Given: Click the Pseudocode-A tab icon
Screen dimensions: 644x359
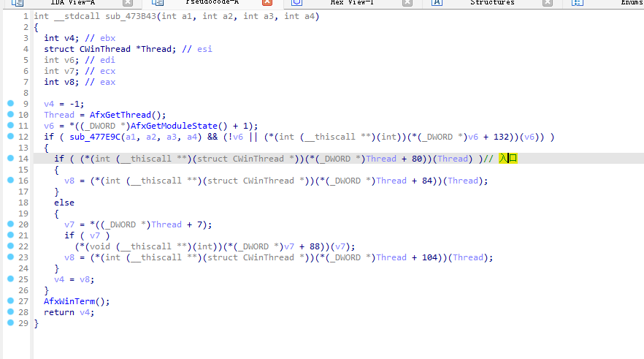Looking at the screenshot, I should tap(157, 2).
